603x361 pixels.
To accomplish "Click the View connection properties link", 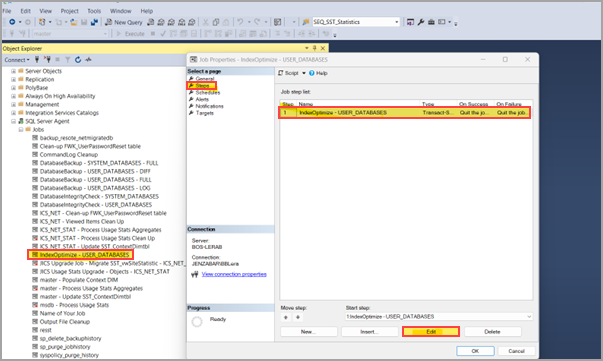I will point(234,274).
